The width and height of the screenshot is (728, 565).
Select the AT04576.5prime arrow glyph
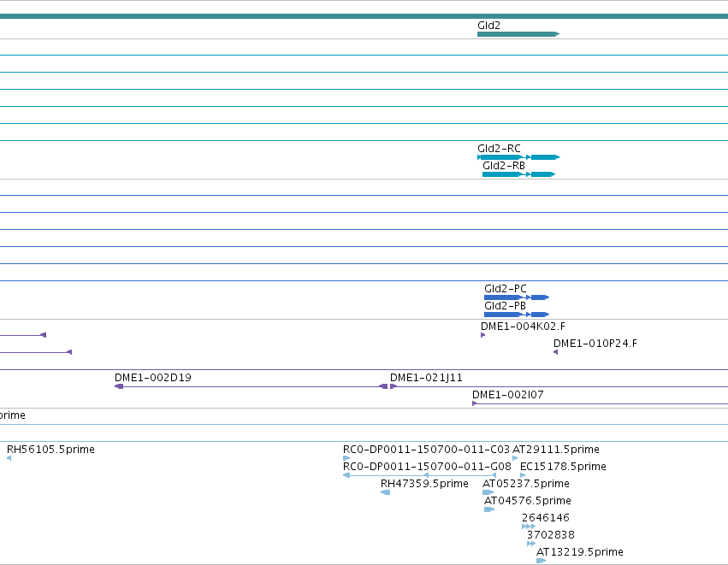pyautogui.click(x=489, y=509)
